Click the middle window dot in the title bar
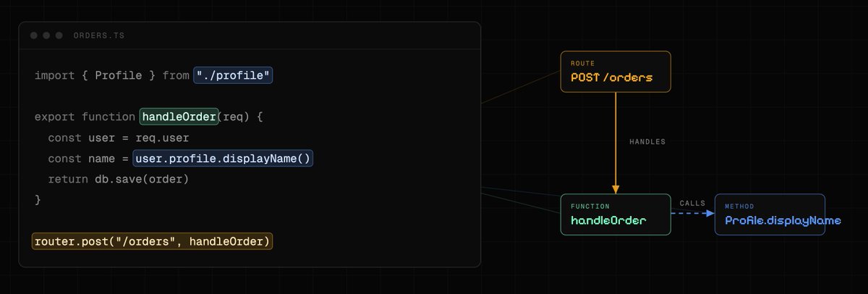Screen dimensions: 868x294 (x=46, y=35)
